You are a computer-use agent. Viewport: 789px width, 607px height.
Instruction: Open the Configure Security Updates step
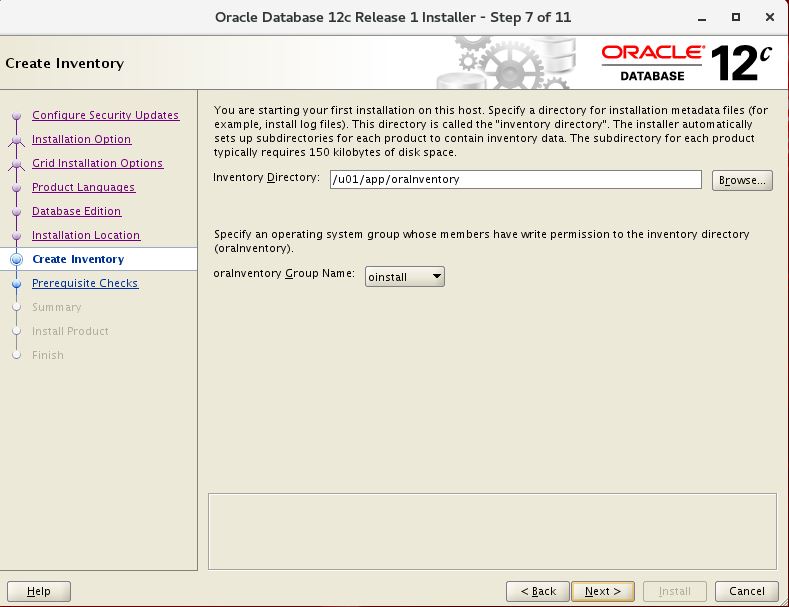tap(105, 115)
